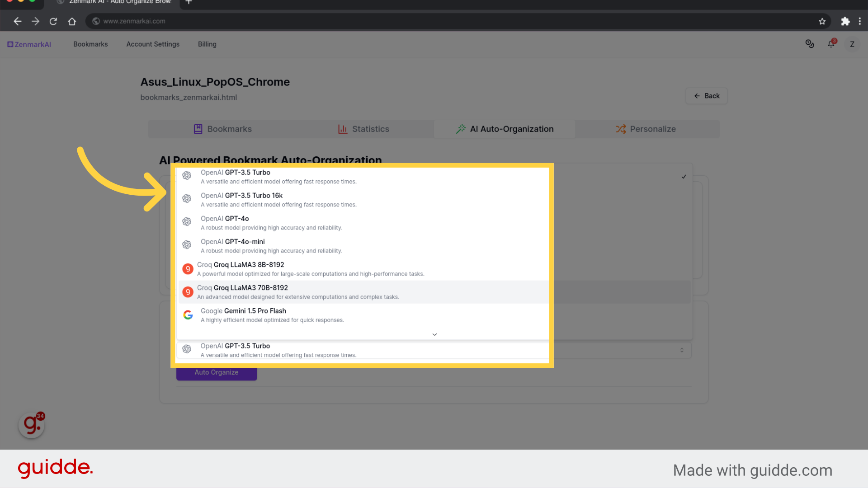The width and height of the screenshot is (868, 488).
Task: Switch to the Personalize tab
Action: [646, 129]
